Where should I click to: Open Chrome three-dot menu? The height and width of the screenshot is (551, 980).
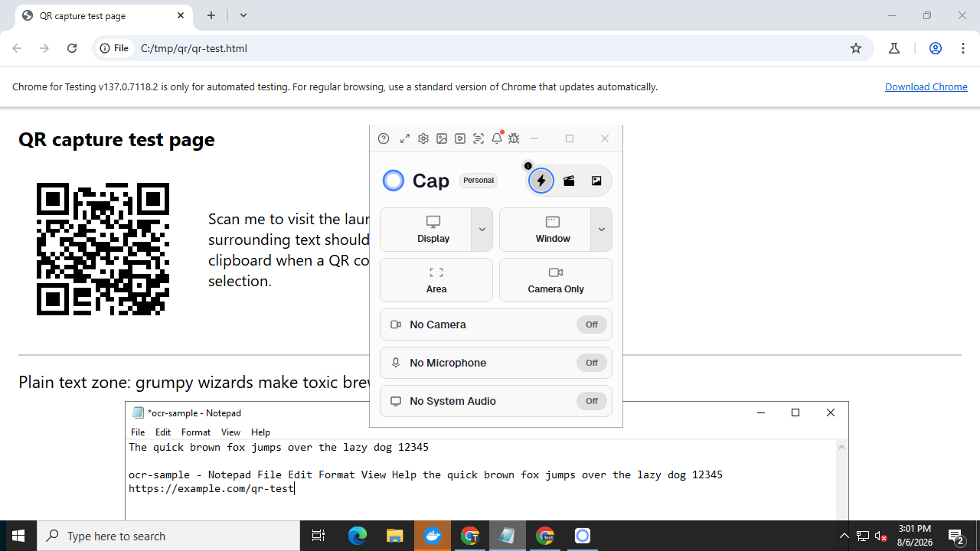(963, 48)
